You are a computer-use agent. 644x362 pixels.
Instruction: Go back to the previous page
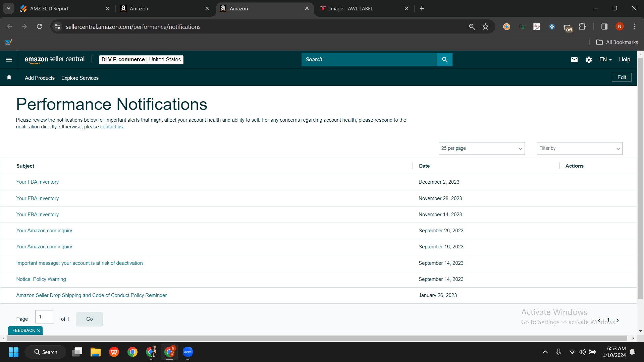(9, 26)
